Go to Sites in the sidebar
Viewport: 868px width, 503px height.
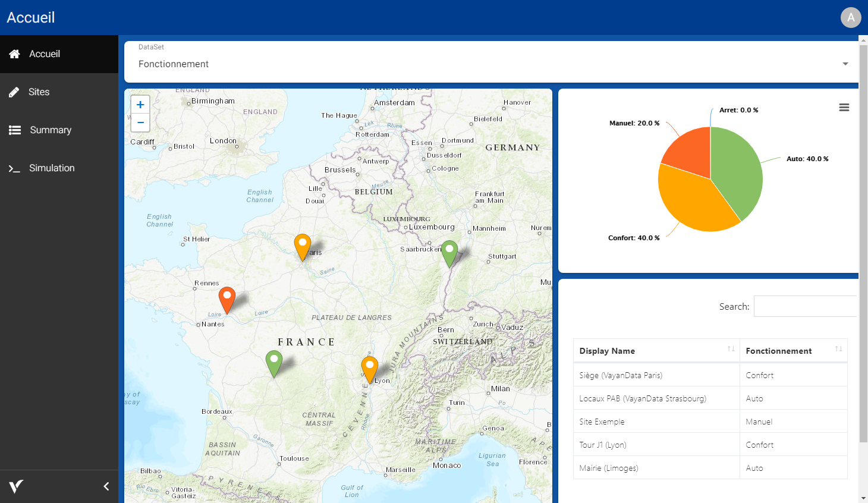pyautogui.click(x=39, y=92)
